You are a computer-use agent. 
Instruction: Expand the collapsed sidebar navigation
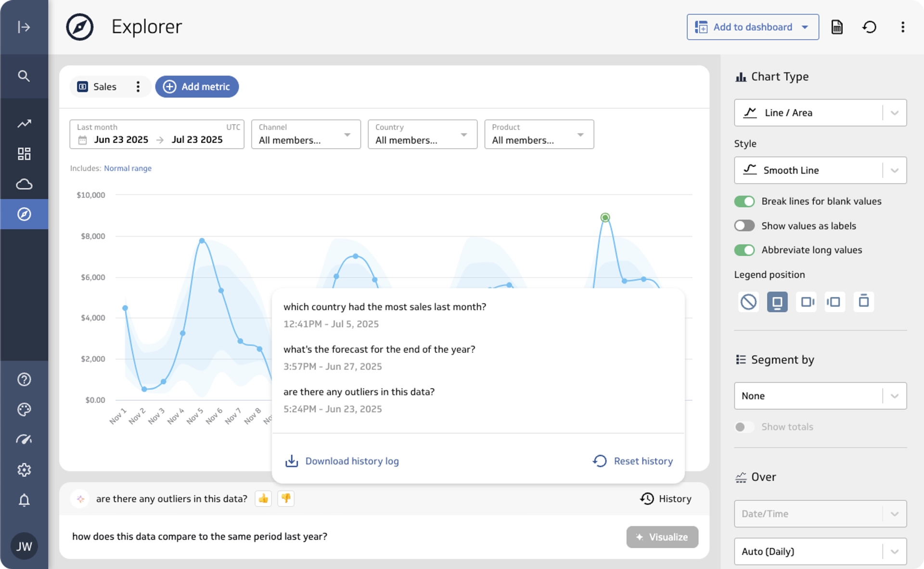24,27
